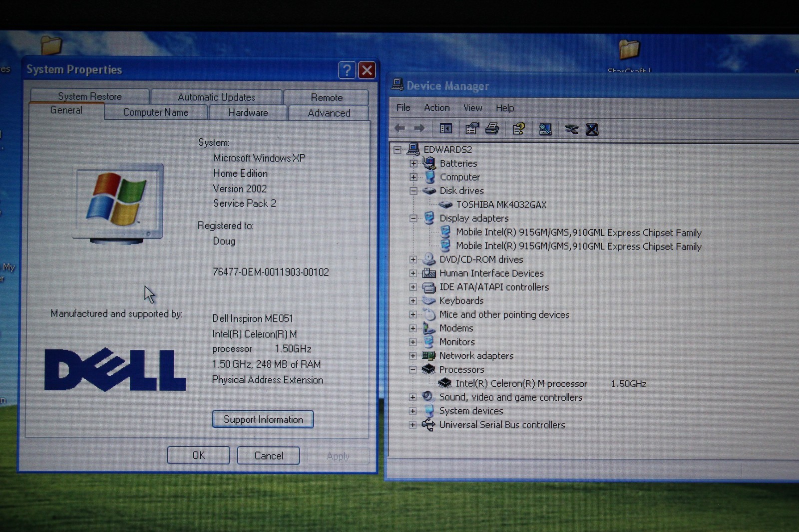Image resolution: width=799 pixels, height=532 pixels.
Task: Switch to the Hardware tab
Action: click(248, 113)
